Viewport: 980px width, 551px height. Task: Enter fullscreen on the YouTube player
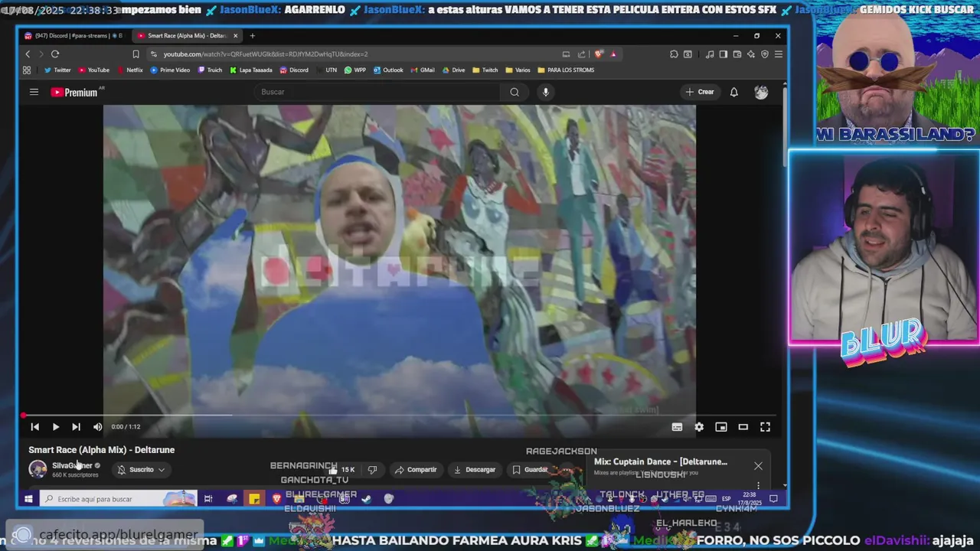coord(765,427)
